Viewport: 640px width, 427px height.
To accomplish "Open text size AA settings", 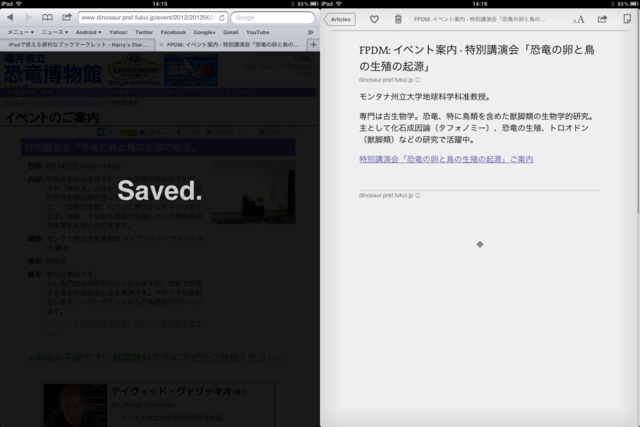I will point(578,20).
